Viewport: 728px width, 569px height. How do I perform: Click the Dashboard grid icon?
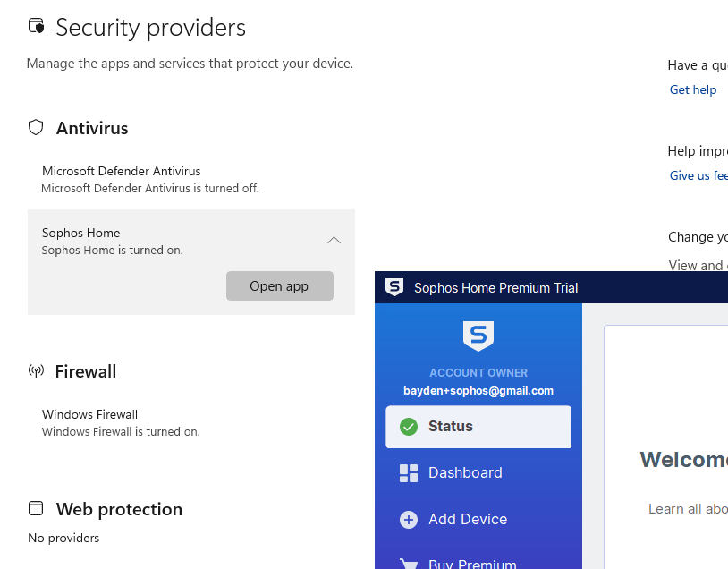(409, 473)
